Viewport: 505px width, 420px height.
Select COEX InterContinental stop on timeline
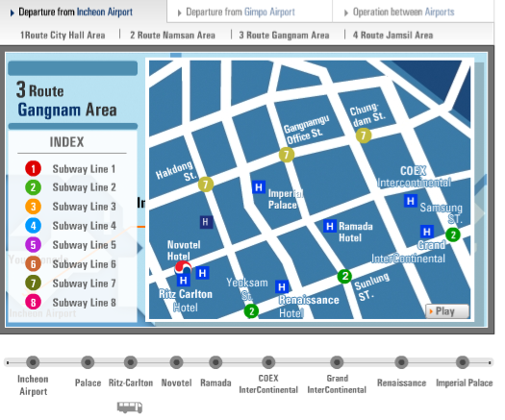(x=268, y=362)
